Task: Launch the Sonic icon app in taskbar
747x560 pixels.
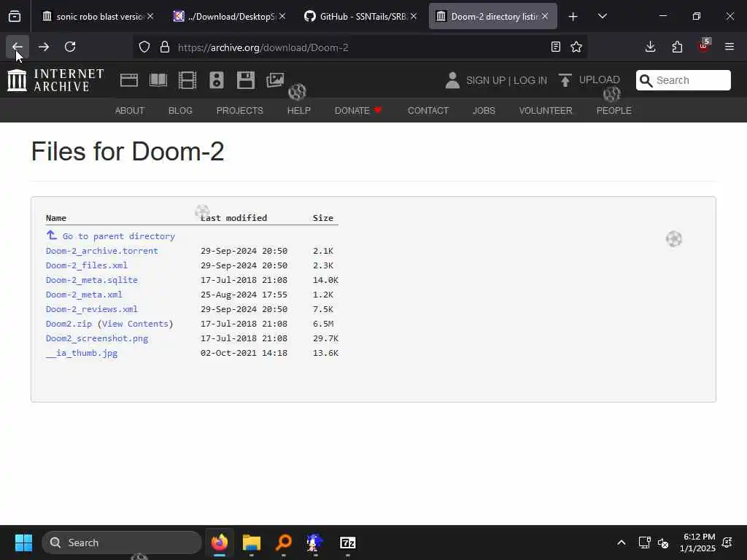Action: (x=315, y=542)
